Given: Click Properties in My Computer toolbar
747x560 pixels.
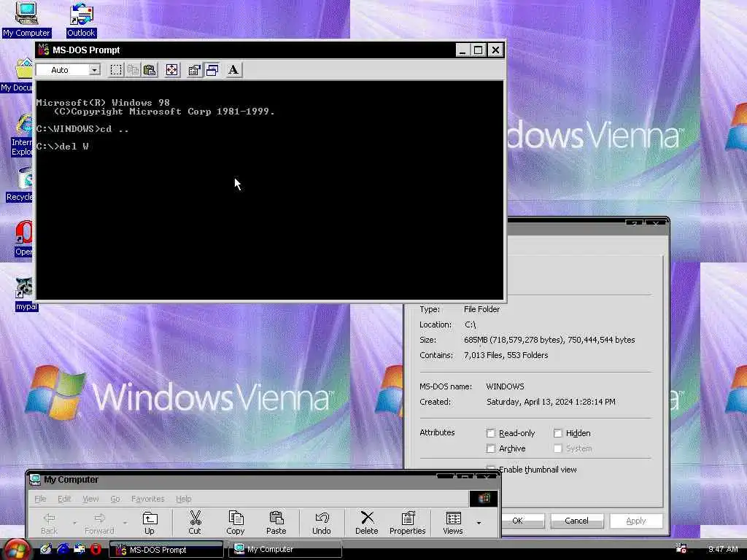Looking at the screenshot, I should (x=408, y=523).
